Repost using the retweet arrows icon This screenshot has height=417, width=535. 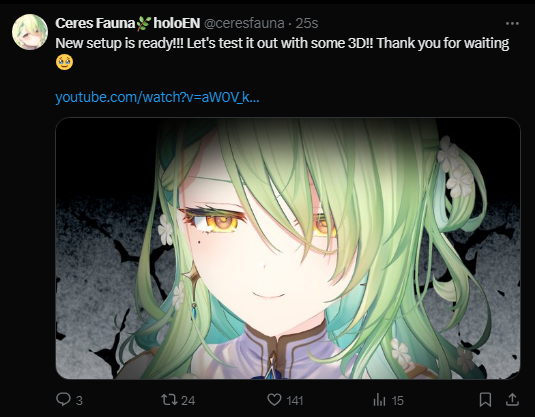(x=168, y=400)
